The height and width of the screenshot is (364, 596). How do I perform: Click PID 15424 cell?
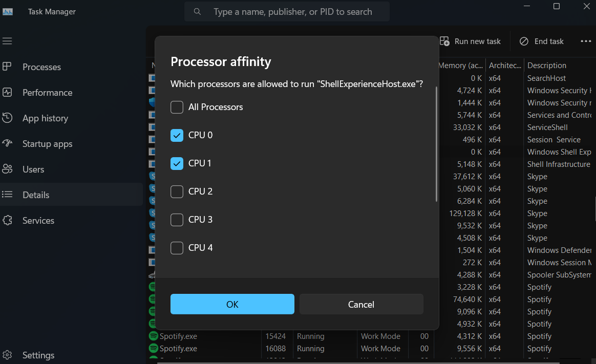pos(275,336)
